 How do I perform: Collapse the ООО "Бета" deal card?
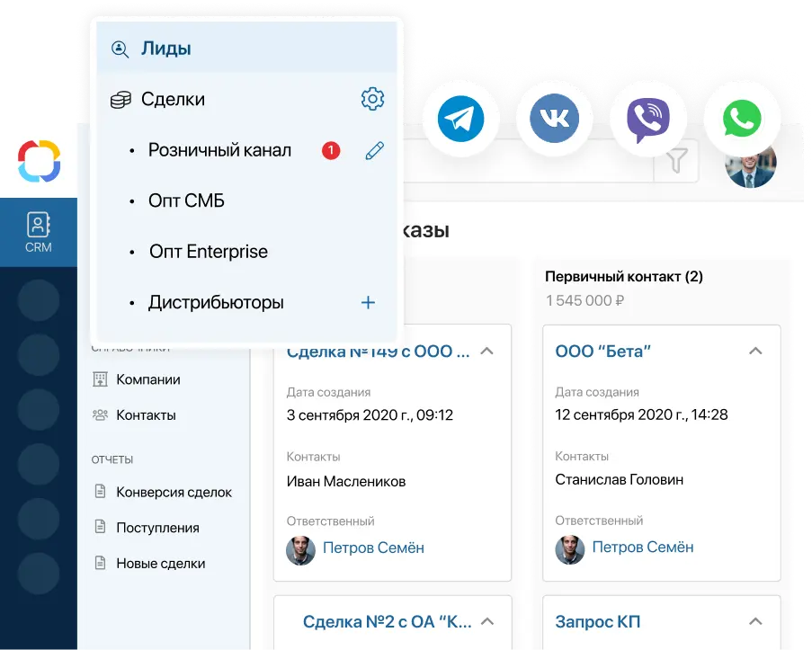tap(755, 352)
